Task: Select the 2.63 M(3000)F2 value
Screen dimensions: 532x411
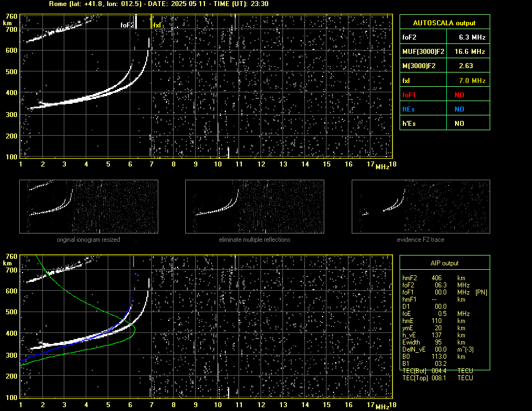Action: (x=466, y=66)
